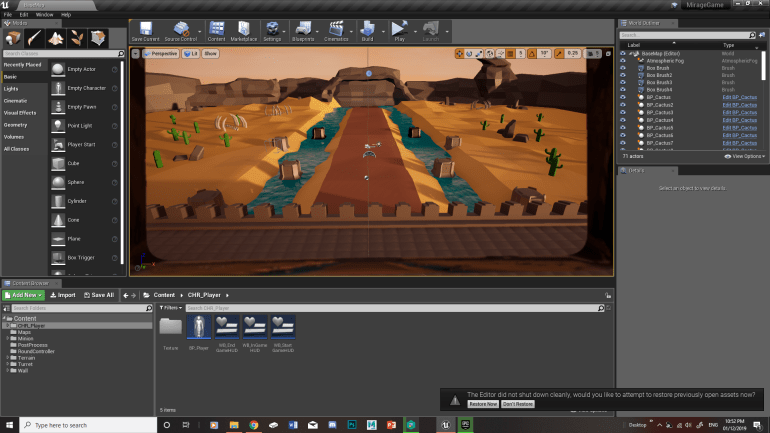Viewport: 770px width, 433px height.
Task: Open the rotation snap angle dropdown
Action: coord(544,54)
